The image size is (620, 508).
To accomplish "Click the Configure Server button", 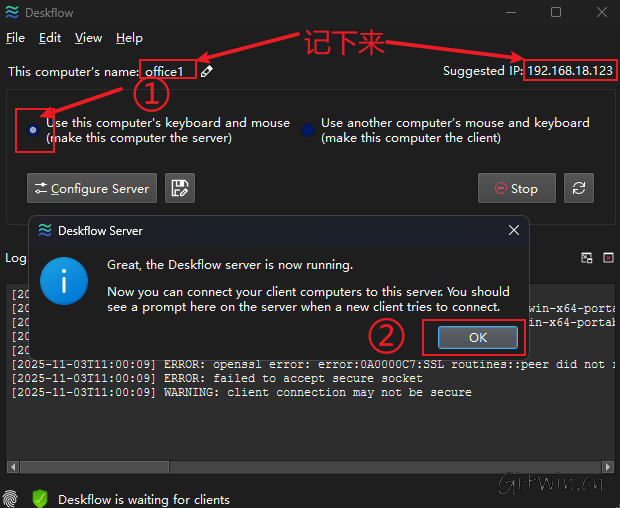I will tap(92, 188).
